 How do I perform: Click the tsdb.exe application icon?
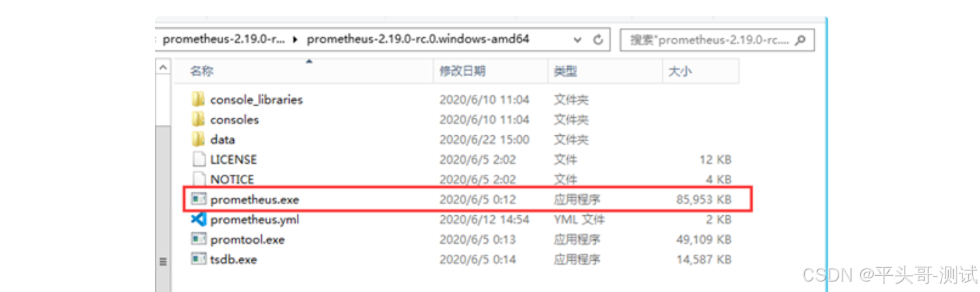coord(199,259)
